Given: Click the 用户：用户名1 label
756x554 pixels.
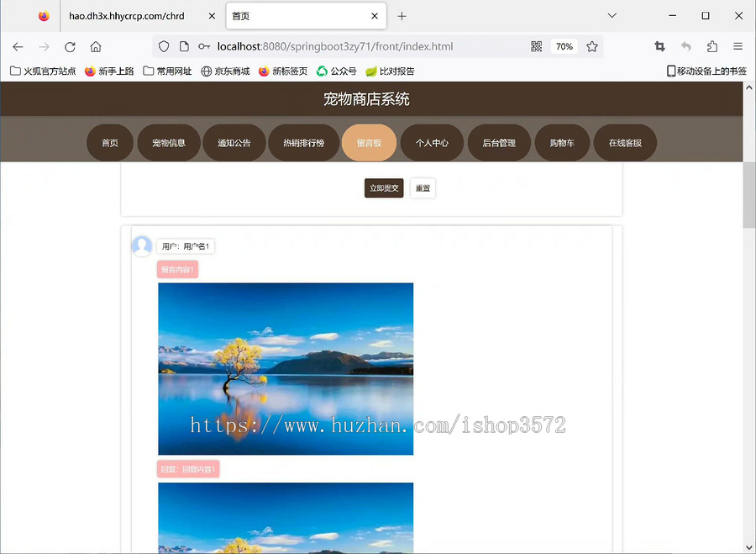Looking at the screenshot, I should (x=186, y=246).
